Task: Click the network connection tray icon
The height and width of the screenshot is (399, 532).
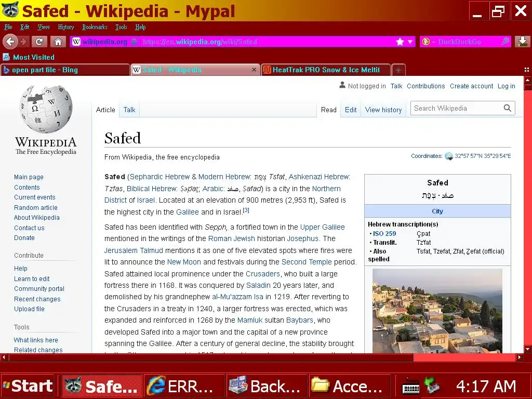Action: tap(432, 385)
